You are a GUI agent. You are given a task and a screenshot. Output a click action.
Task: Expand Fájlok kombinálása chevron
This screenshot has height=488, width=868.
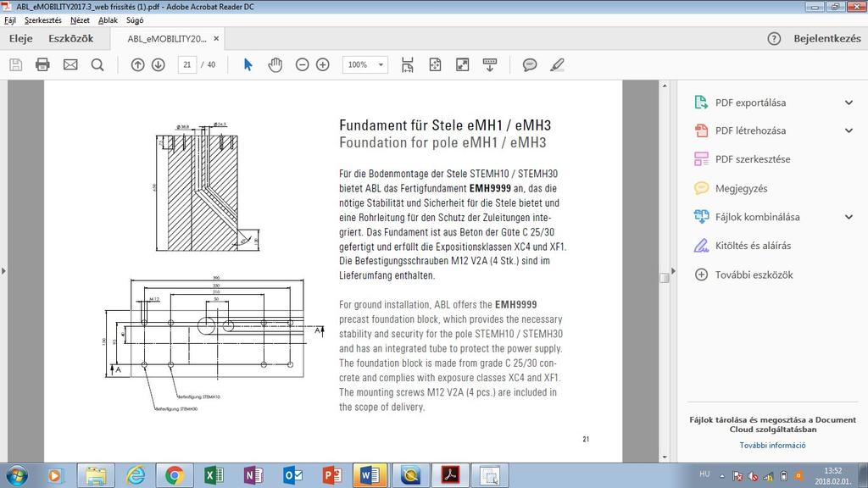[x=849, y=217]
